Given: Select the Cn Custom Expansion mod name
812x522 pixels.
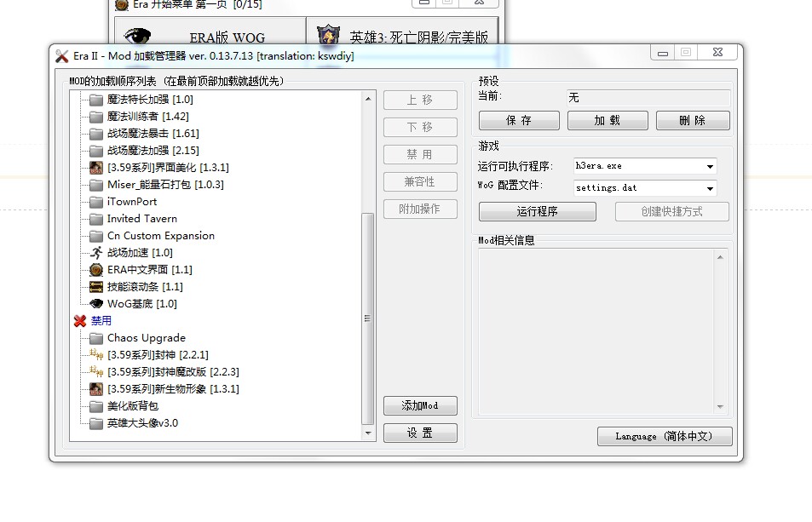Looking at the screenshot, I should (x=161, y=236).
